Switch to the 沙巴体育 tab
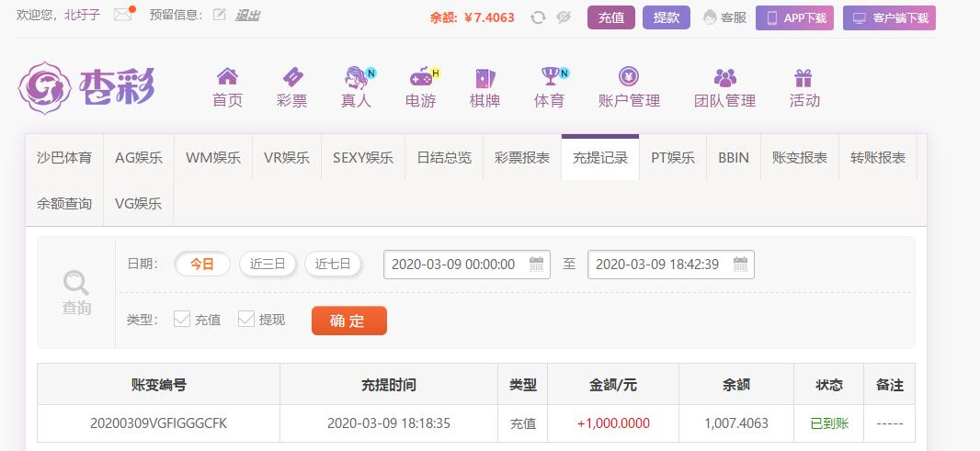This screenshot has height=451, width=980. coord(64,157)
